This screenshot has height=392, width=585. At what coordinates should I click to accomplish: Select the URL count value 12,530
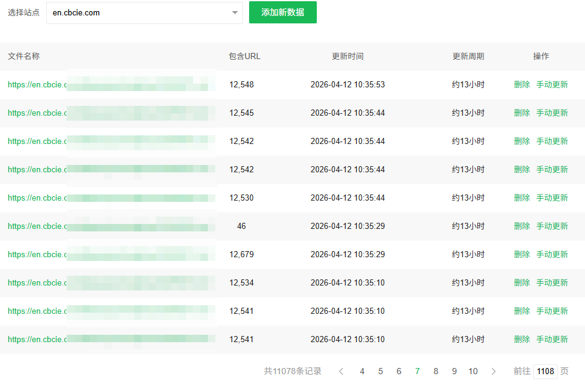[x=241, y=198]
